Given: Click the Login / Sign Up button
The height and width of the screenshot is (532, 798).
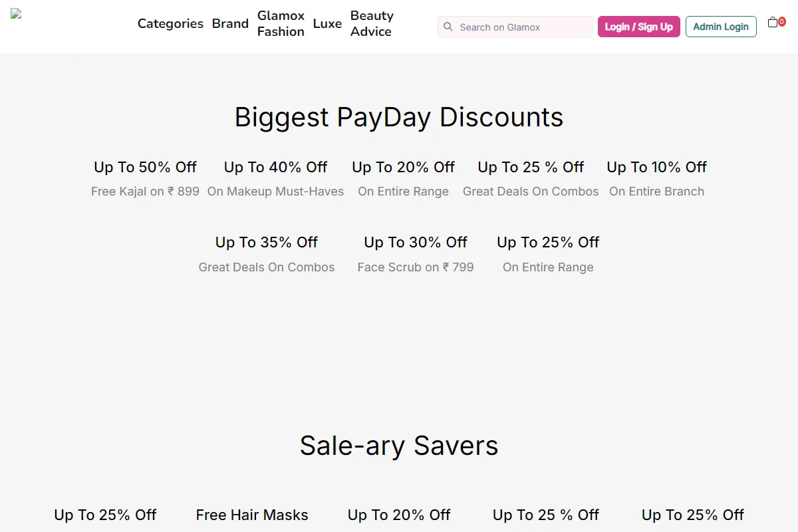Looking at the screenshot, I should (638, 27).
